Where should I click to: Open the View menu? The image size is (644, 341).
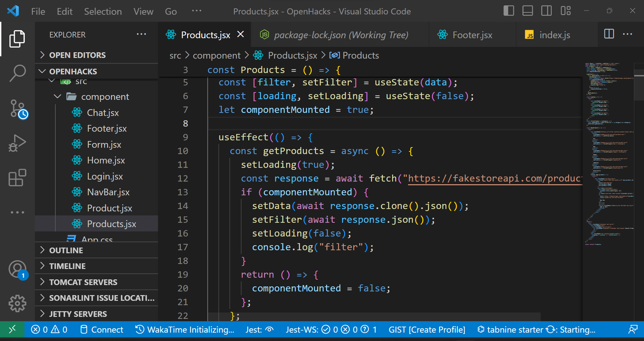(144, 11)
